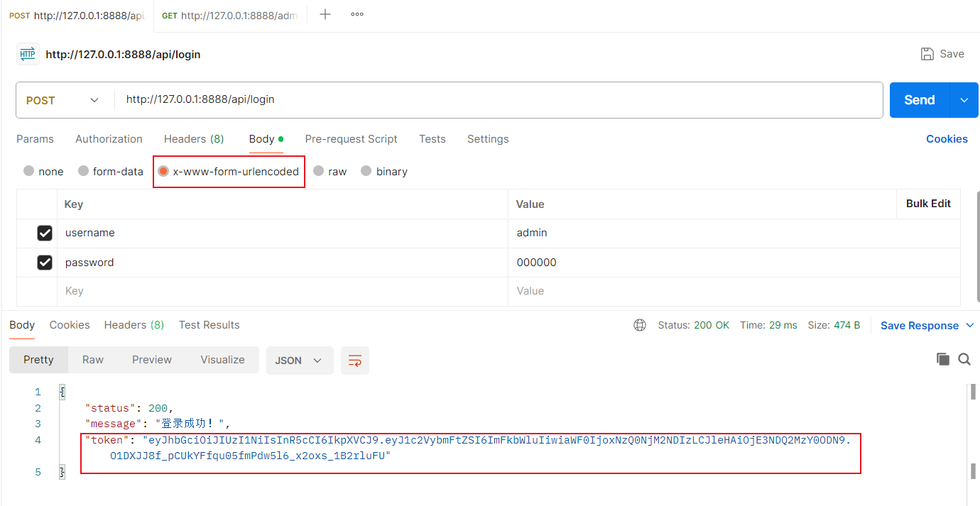Click the network globe icon near Status
This screenshot has width=980, height=506.
[x=640, y=325]
